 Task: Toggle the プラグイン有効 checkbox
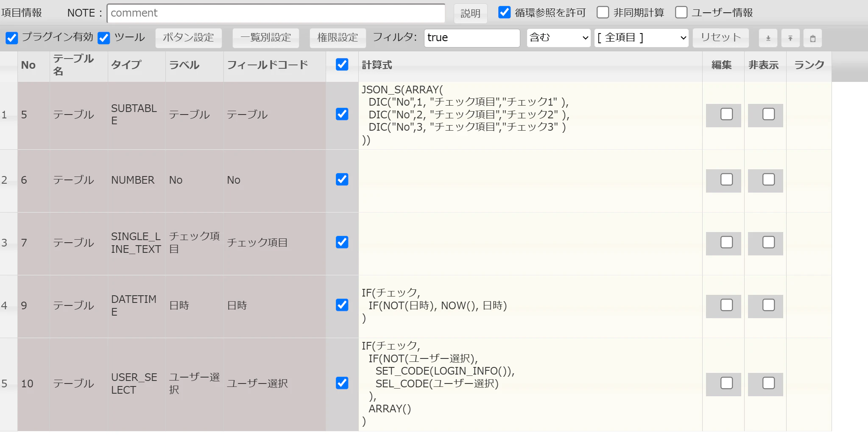[12, 38]
